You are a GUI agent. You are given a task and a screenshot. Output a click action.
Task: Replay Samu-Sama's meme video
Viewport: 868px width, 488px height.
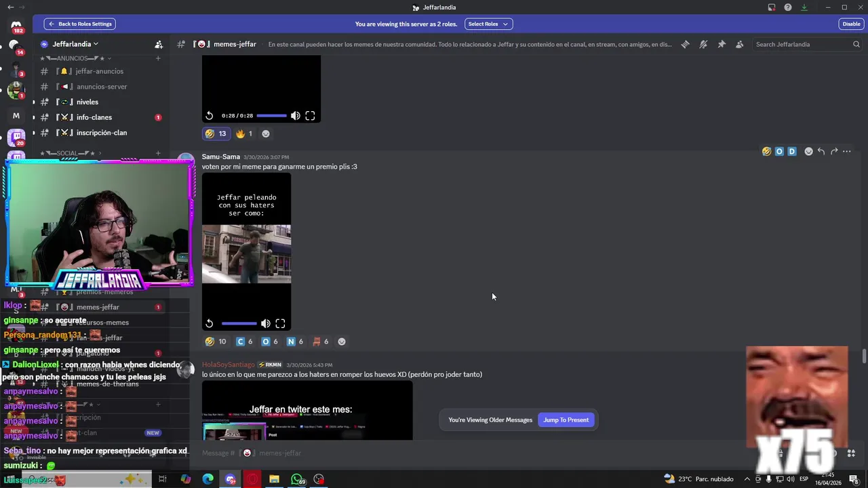(x=210, y=323)
